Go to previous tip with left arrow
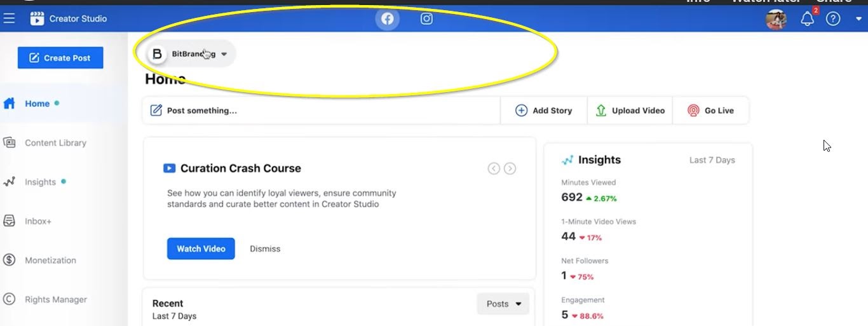868x326 pixels. point(494,168)
